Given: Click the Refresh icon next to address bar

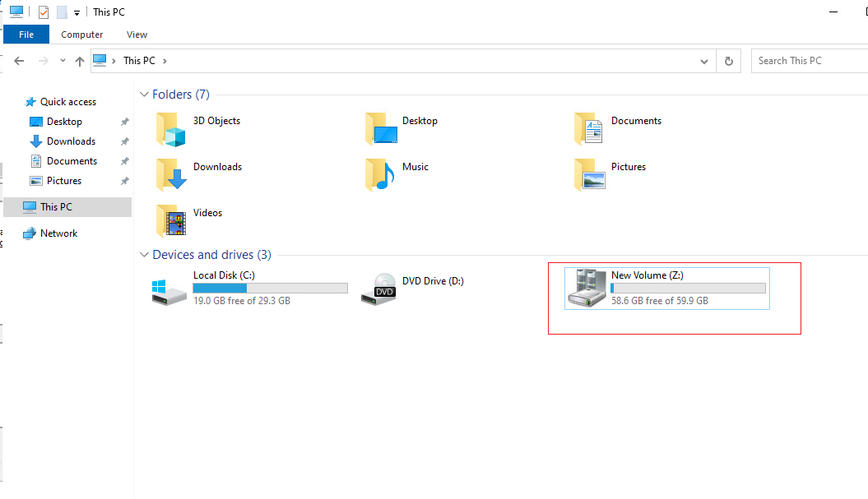Looking at the screenshot, I should tap(728, 61).
